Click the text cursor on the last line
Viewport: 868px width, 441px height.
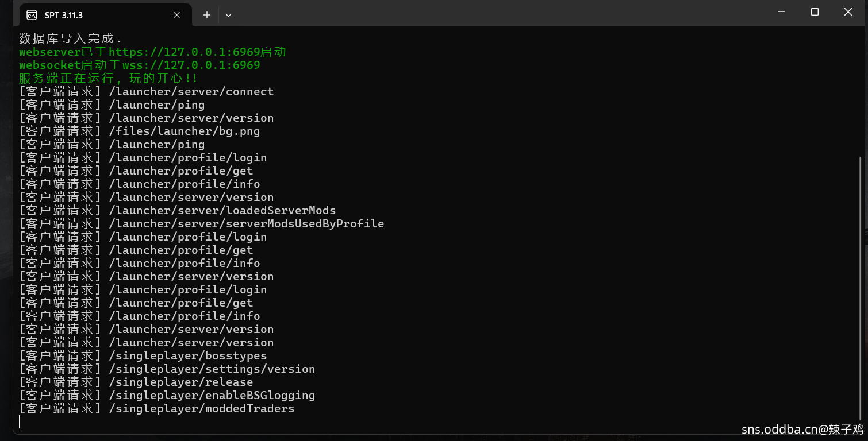coord(20,422)
